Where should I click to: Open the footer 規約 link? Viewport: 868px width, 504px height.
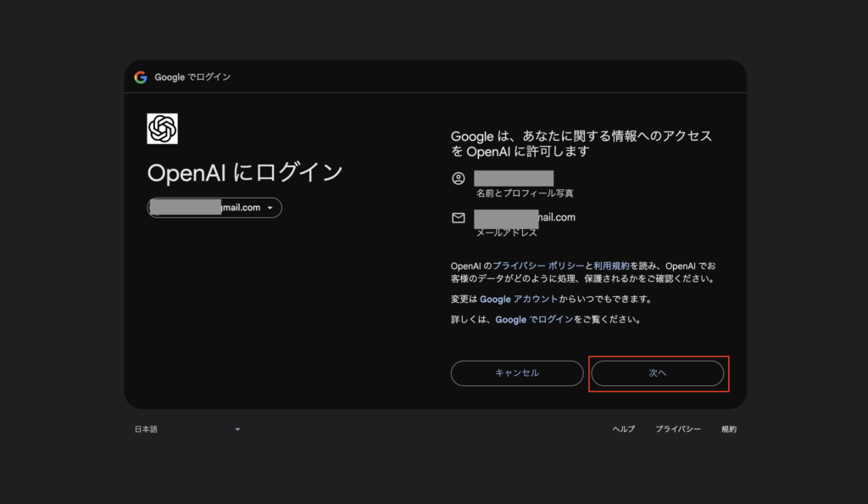click(x=729, y=429)
